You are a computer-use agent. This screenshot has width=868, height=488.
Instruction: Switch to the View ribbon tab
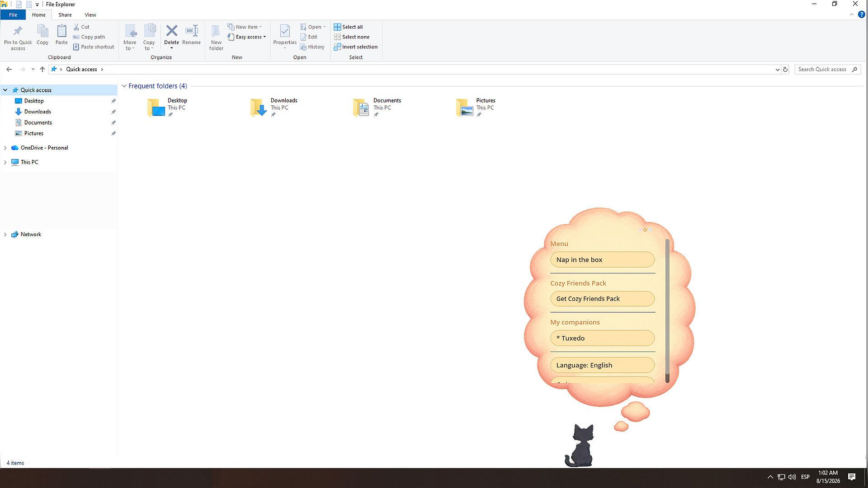(x=90, y=15)
